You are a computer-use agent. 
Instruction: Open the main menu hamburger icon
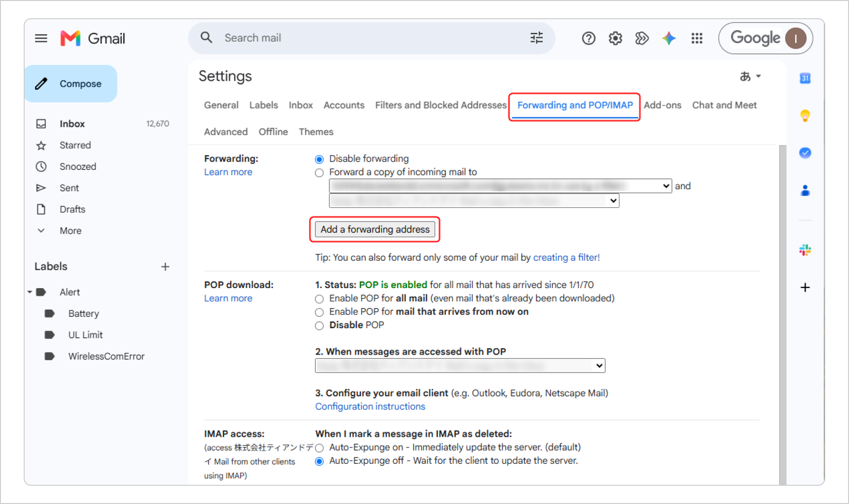click(x=41, y=38)
